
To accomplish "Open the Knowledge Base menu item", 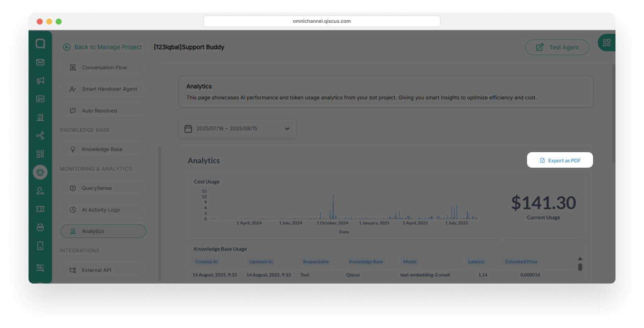I will [103, 149].
